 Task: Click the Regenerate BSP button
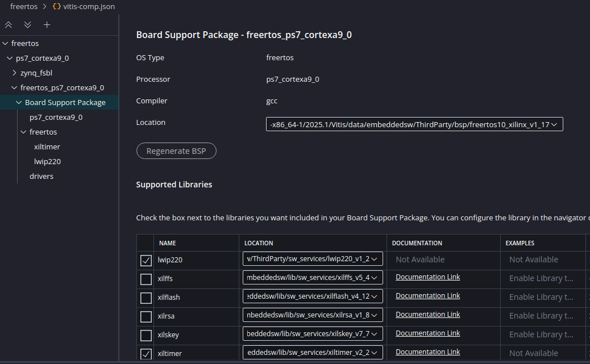(176, 150)
